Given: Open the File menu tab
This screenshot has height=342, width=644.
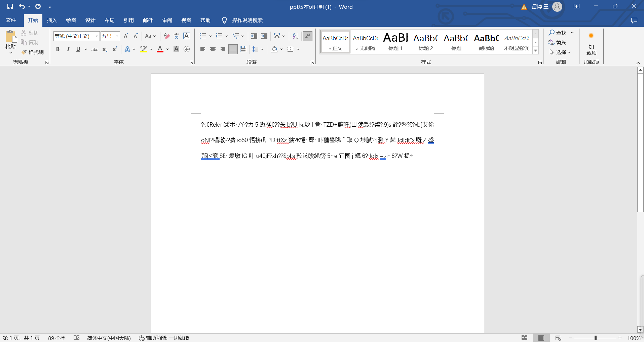Looking at the screenshot, I should [11, 20].
